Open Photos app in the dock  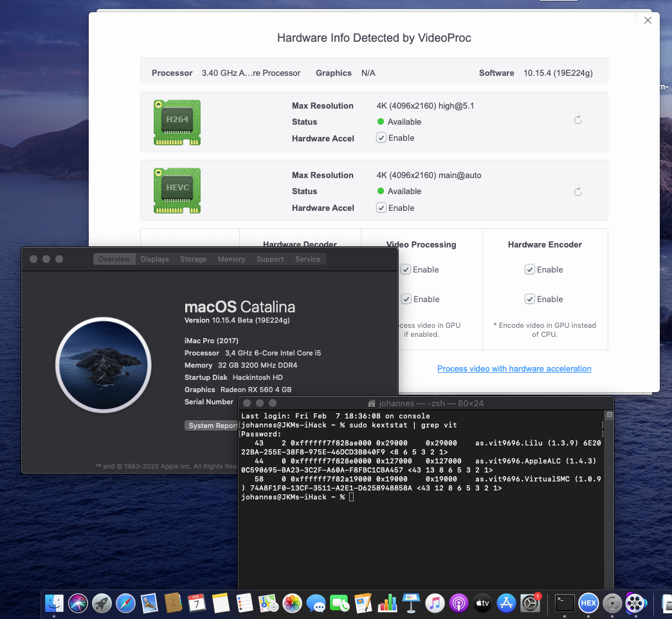[x=292, y=603]
